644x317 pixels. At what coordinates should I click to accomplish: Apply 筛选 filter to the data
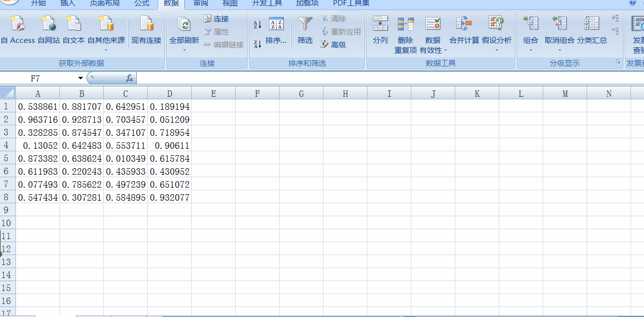[305, 30]
